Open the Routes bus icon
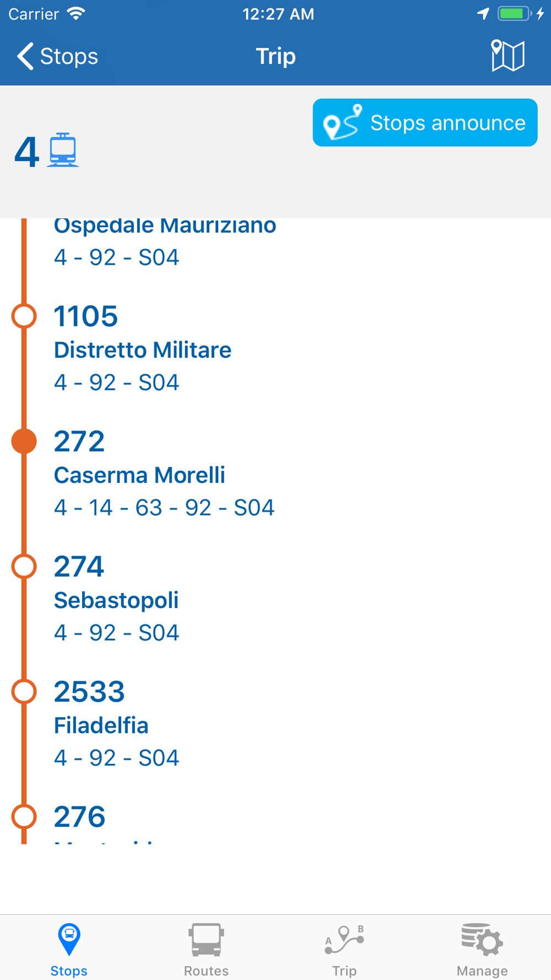This screenshot has height=980, width=551. (x=206, y=939)
